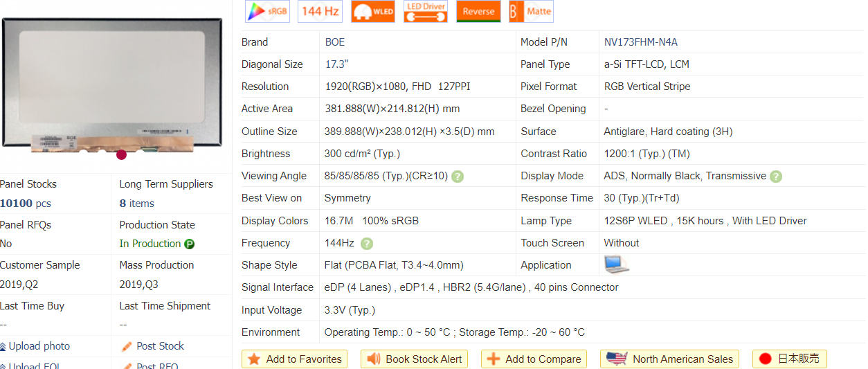Image resolution: width=868 pixels, height=369 pixels.
Task: Open Frequency help question mark
Action: click(x=367, y=244)
